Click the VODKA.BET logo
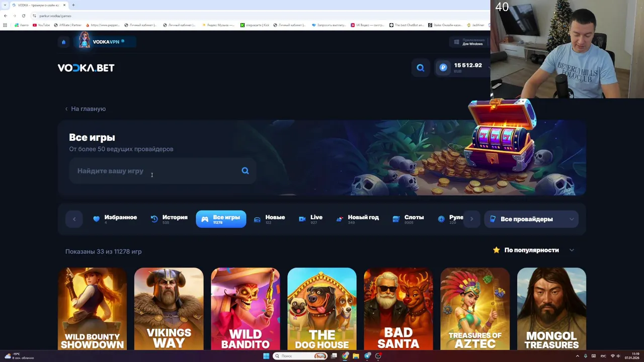Image resolution: width=644 pixels, height=362 pixels. click(86, 68)
